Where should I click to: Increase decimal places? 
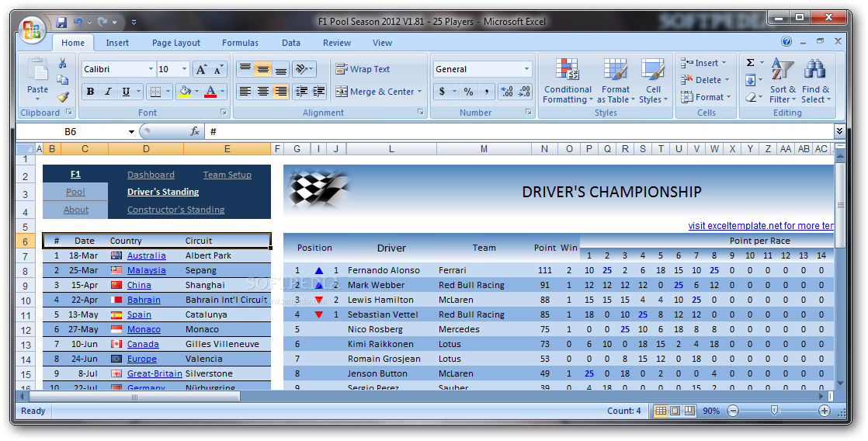click(x=506, y=92)
